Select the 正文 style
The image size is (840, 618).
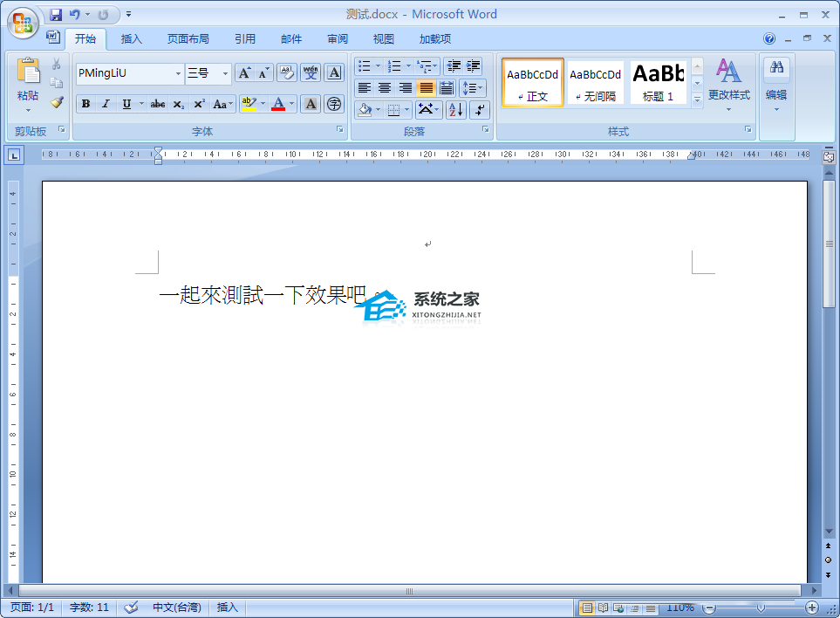(533, 83)
